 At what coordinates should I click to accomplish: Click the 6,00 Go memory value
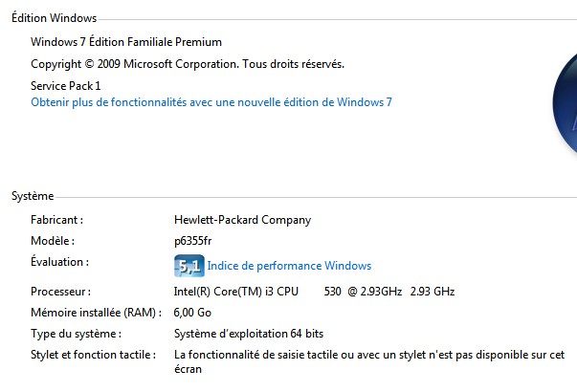pos(192,313)
